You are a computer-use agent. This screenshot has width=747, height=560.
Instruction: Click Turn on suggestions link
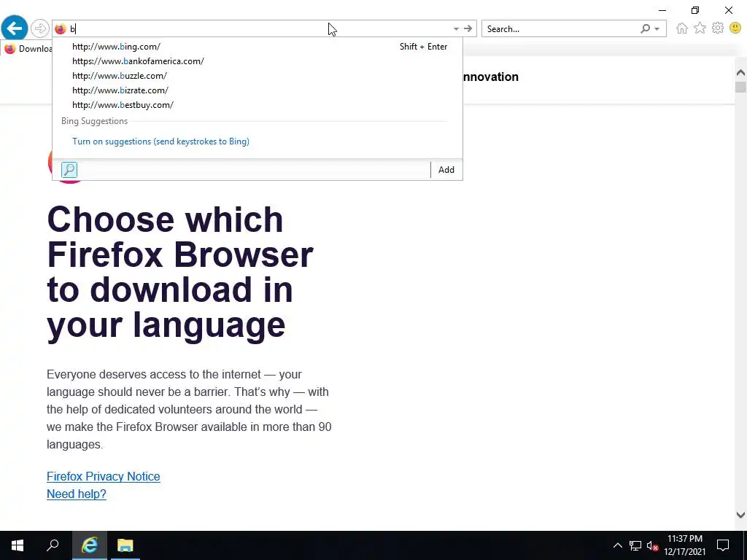160,141
